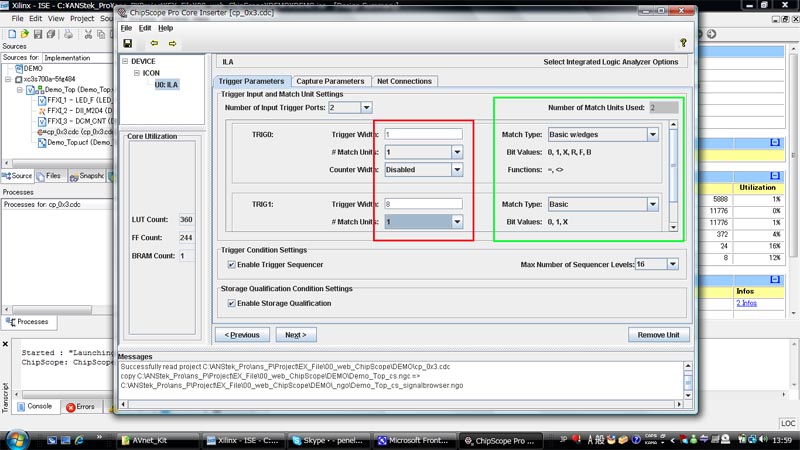The width and height of the screenshot is (800, 450).
Task: Open TRIG1 # Match Units dropdown
Action: [x=457, y=222]
